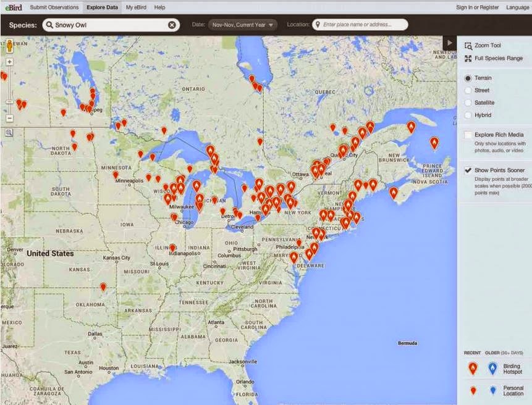This screenshot has height=405, width=532.
Task: Click the sighting marker near Minneapolis
Action: point(116,175)
